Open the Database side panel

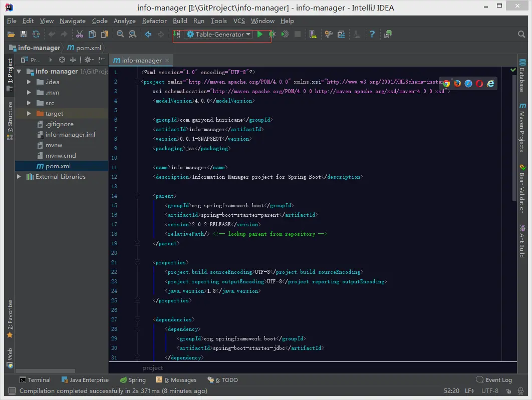tap(522, 75)
